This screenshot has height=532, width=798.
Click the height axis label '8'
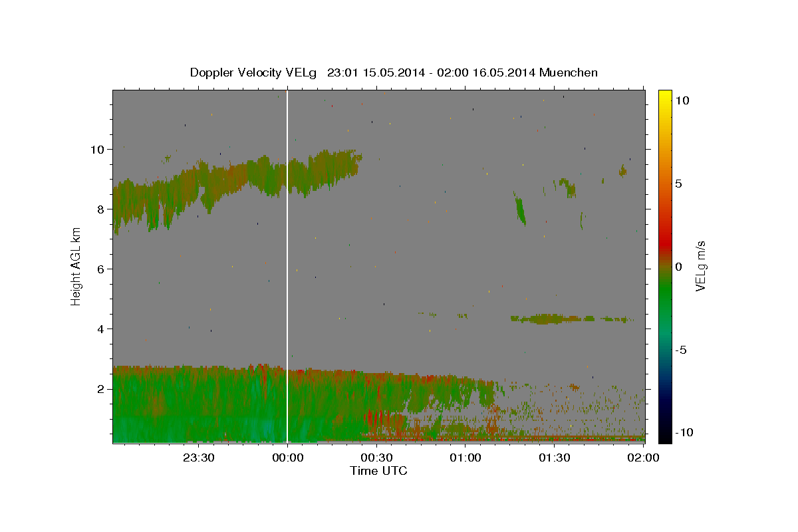point(99,209)
